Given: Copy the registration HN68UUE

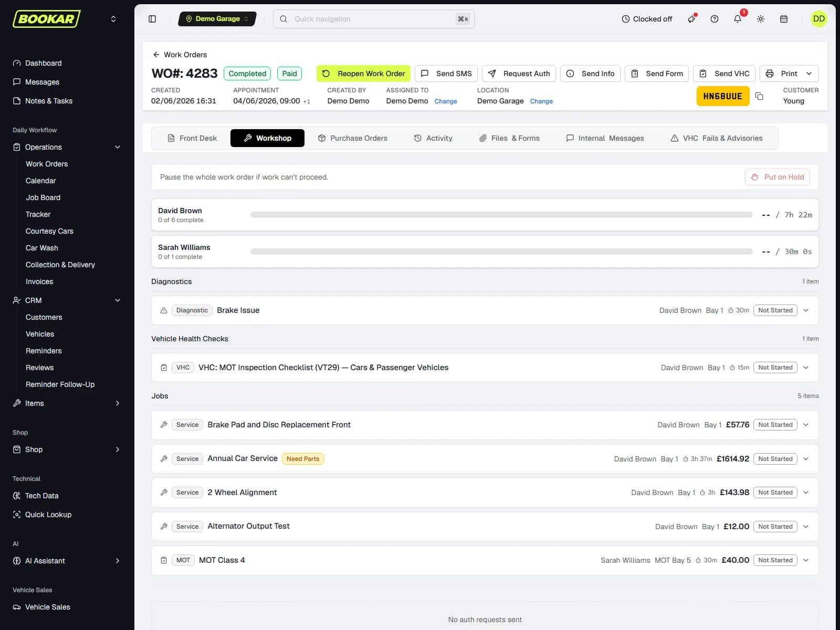Looking at the screenshot, I should pos(759,96).
